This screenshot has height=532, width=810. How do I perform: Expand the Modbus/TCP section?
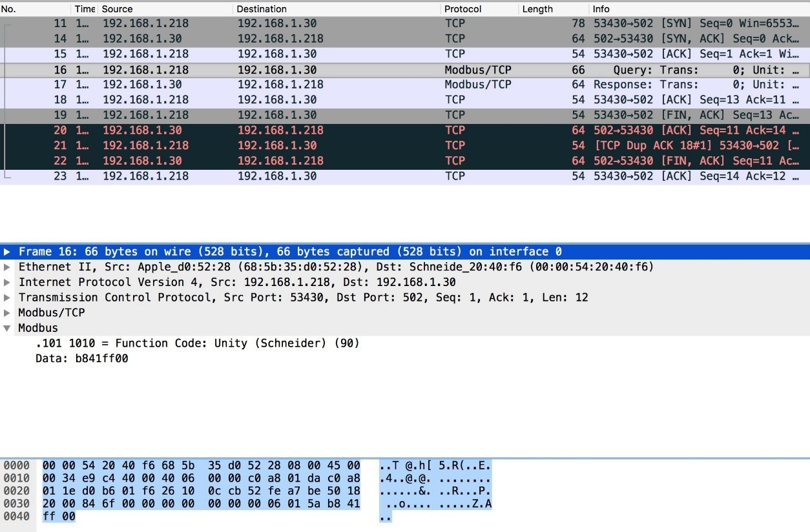click(x=7, y=312)
